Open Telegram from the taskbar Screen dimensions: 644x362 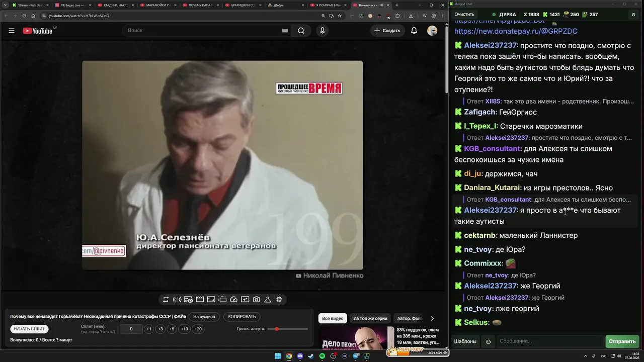coord(356,356)
